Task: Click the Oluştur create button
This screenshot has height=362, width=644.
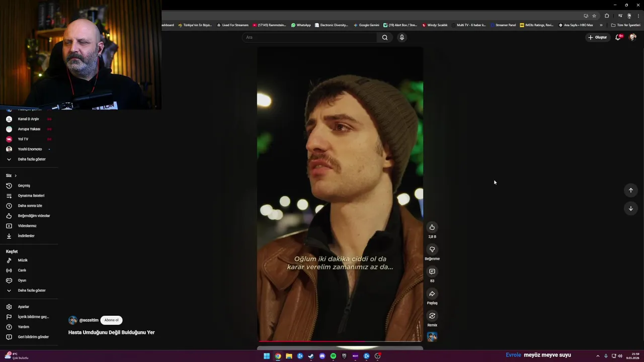Action: point(597,37)
